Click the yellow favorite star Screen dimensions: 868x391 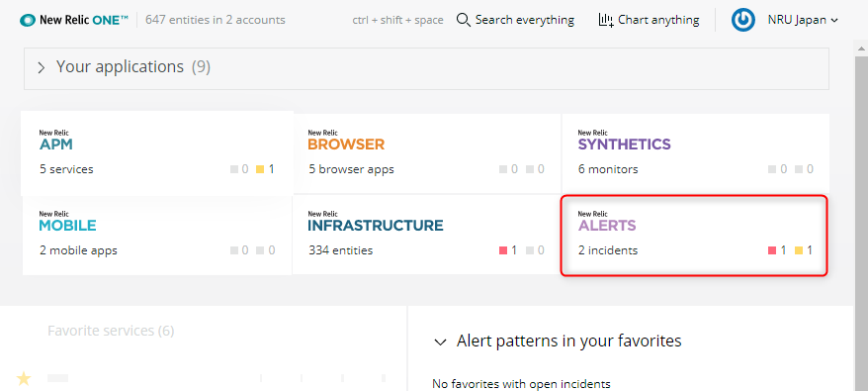click(x=24, y=378)
